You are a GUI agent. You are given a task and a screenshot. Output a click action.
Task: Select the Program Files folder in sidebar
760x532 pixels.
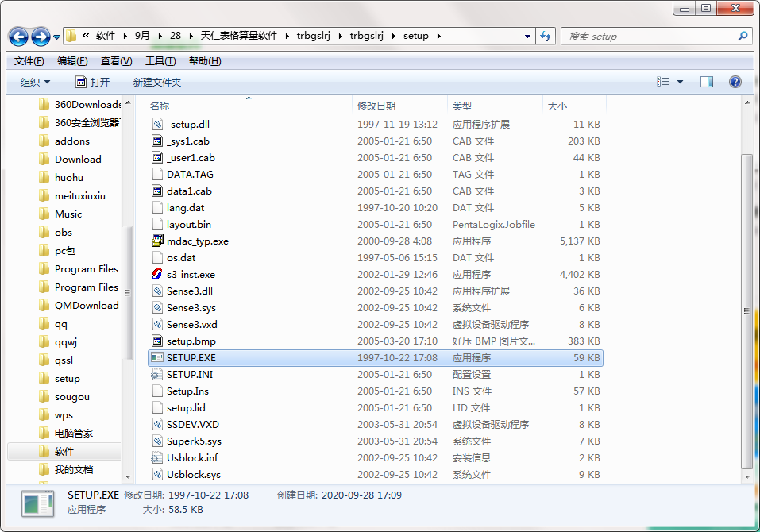(x=86, y=269)
